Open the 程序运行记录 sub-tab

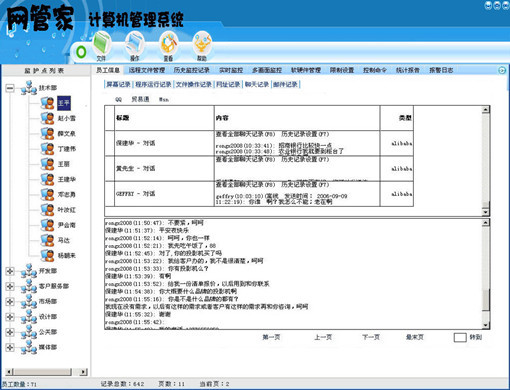coord(153,84)
